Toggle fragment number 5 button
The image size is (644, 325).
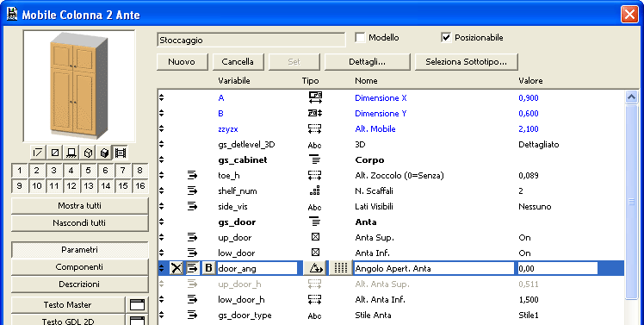coord(89,171)
